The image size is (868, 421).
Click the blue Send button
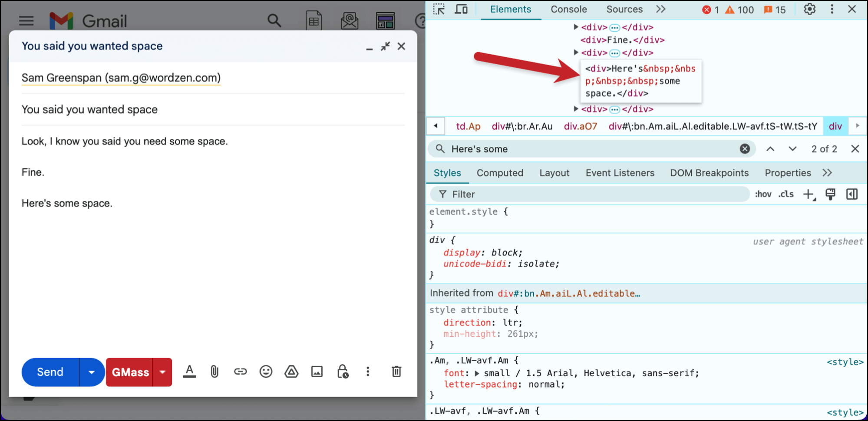coord(50,372)
